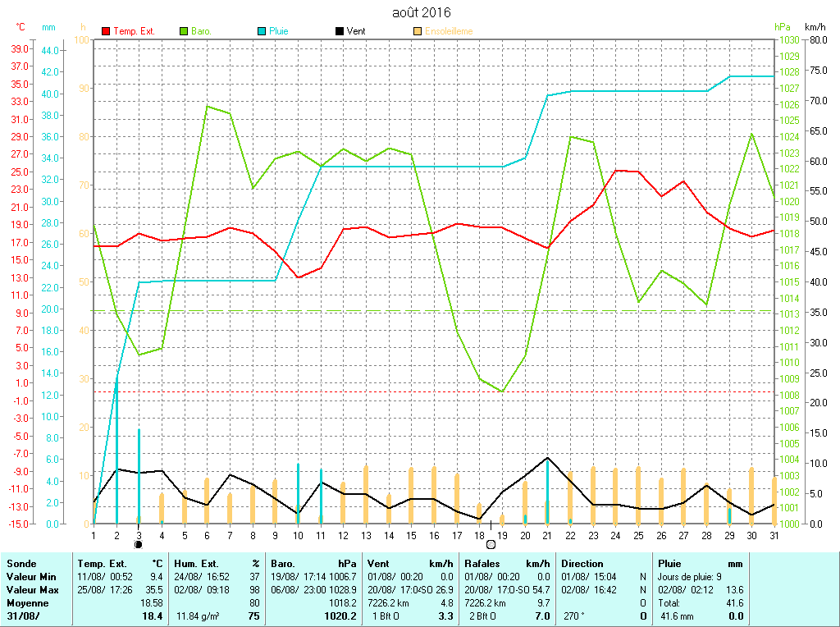Click the Temp. Ext. legend label

134,32
